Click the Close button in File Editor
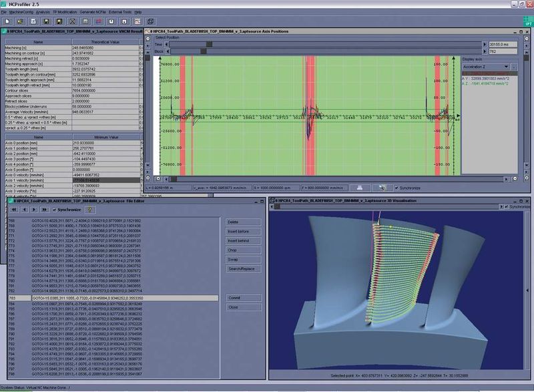Screen dimensions: 534x392 (x=243, y=307)
